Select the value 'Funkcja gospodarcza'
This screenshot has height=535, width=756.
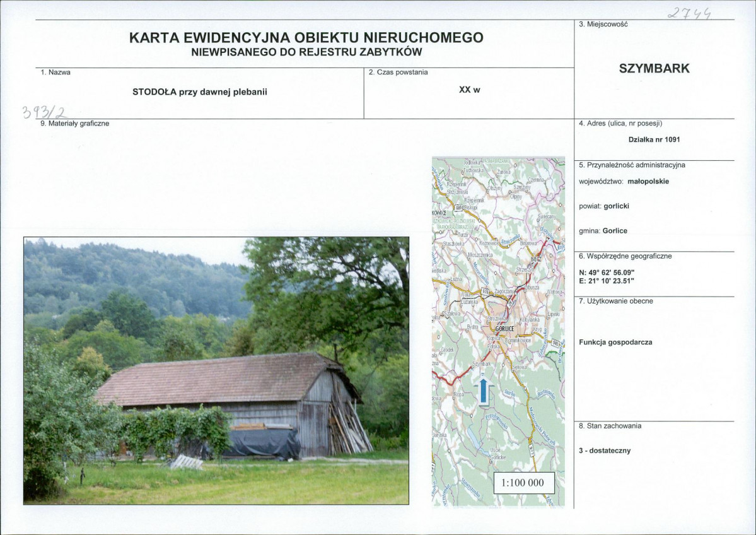[x=615, y=342]
